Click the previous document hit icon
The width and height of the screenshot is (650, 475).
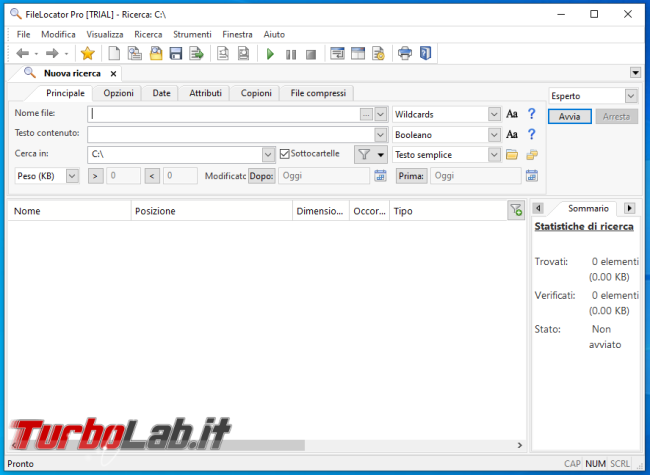coord(223,53)
